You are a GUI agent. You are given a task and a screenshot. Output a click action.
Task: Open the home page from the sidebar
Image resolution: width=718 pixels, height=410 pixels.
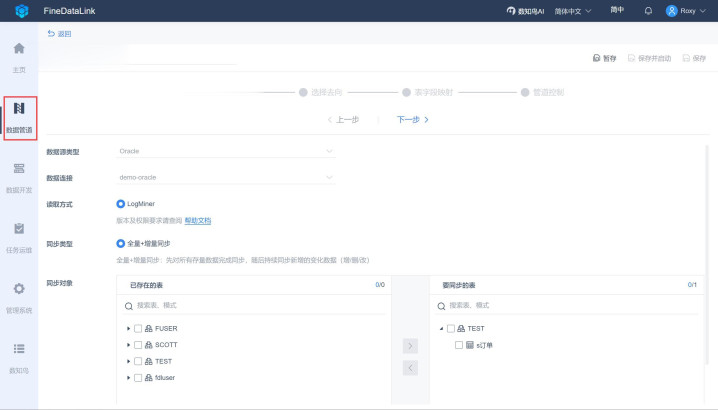19,58
